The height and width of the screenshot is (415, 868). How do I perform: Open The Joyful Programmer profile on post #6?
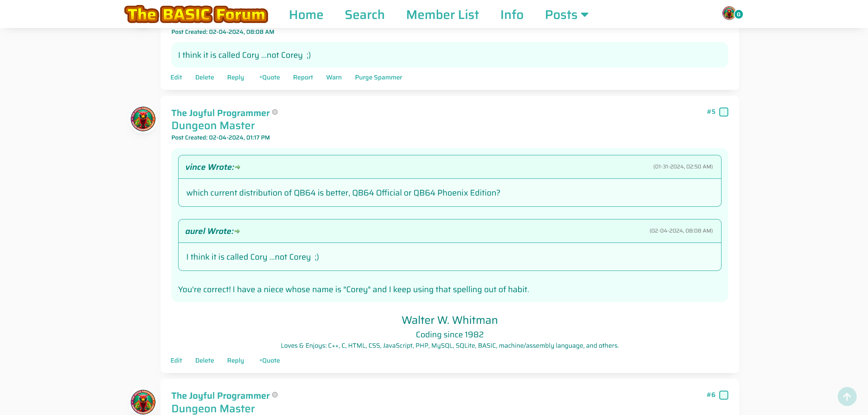(x=220, y=396)
